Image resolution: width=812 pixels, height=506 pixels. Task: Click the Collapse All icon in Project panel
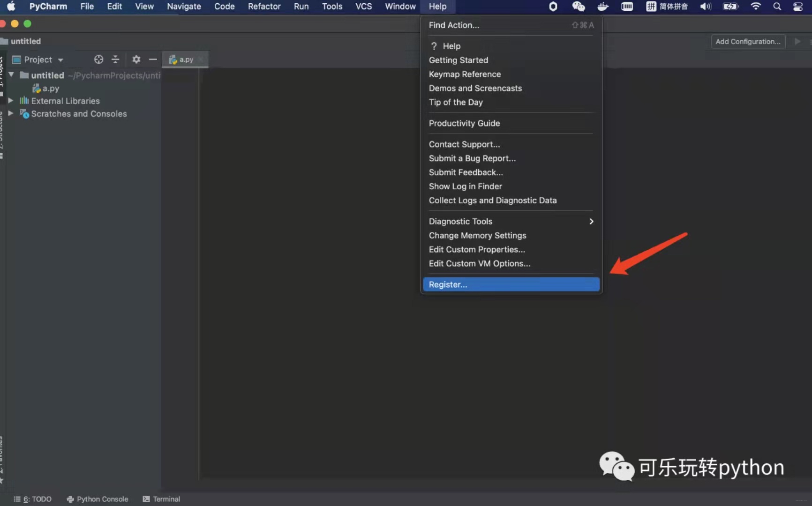(115, 60)
